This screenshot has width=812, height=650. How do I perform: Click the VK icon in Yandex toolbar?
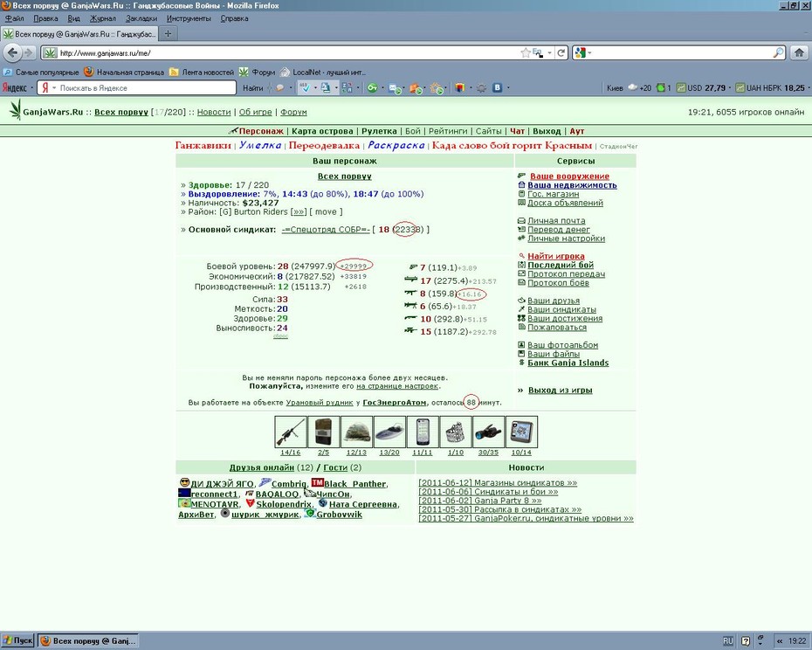[497, 87]
